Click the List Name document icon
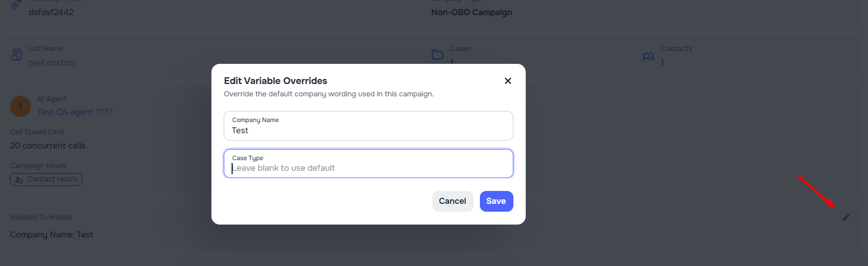The width and height of the screenshot is (868, 266). tap(16, 55)
